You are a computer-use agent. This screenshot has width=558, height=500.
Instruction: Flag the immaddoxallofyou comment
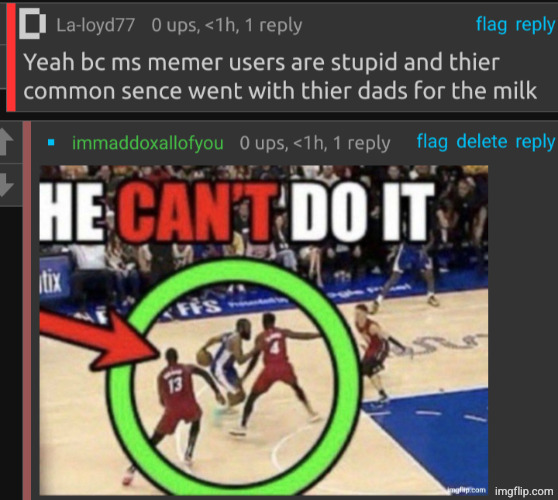click(432, 142)
